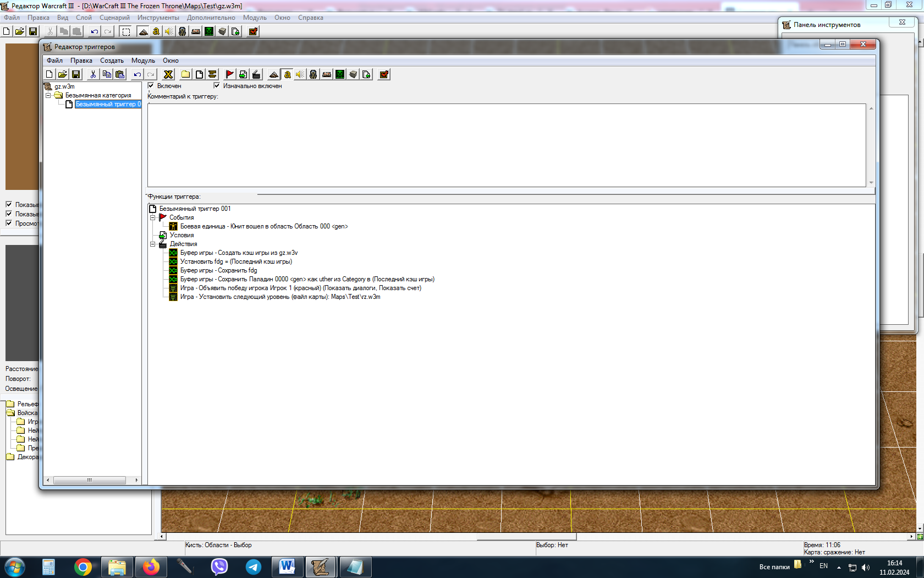The width and height of the screenshot is (924, 578).
Task: Open 'Окно' menu in Trigger Editor
Action: 170,61
